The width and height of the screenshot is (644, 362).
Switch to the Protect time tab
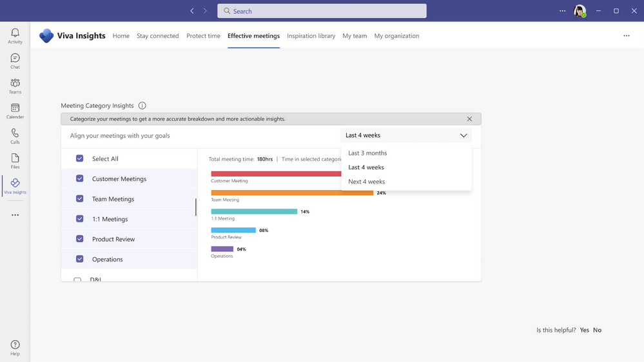click(x=203, y=36)
